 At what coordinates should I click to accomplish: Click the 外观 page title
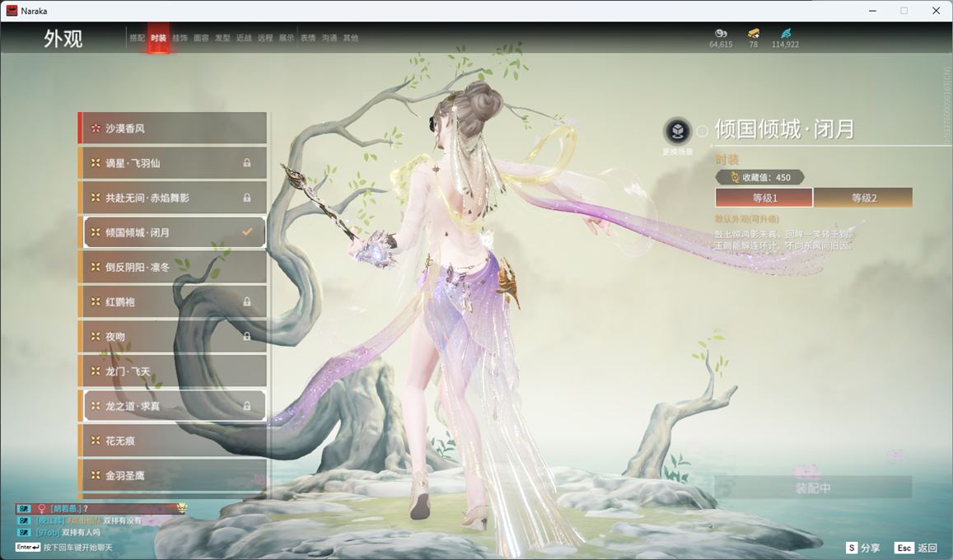(63, 39)
